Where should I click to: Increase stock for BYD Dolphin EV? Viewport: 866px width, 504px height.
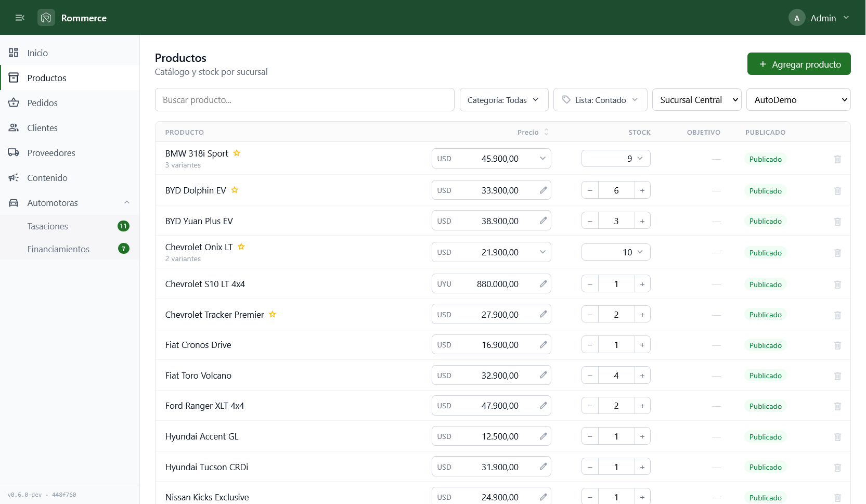click(x=642, y=190)
